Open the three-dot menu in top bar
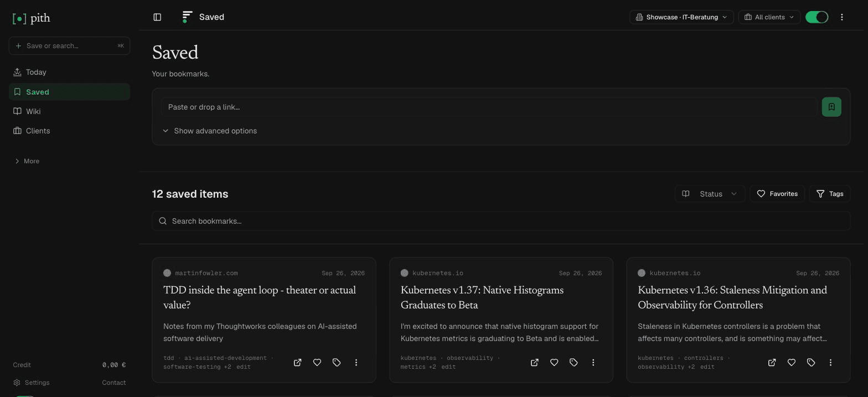This screenshot has height=397, width=868. coord(842,17)
